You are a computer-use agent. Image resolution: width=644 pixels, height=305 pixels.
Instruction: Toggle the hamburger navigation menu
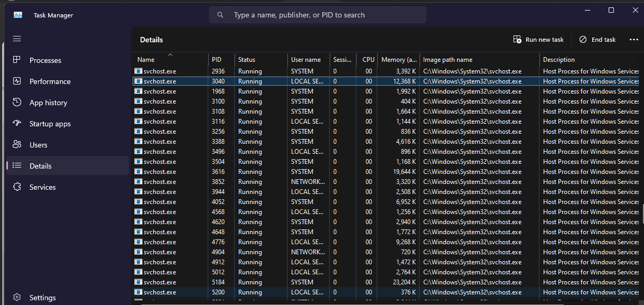(x=17, y=39)
